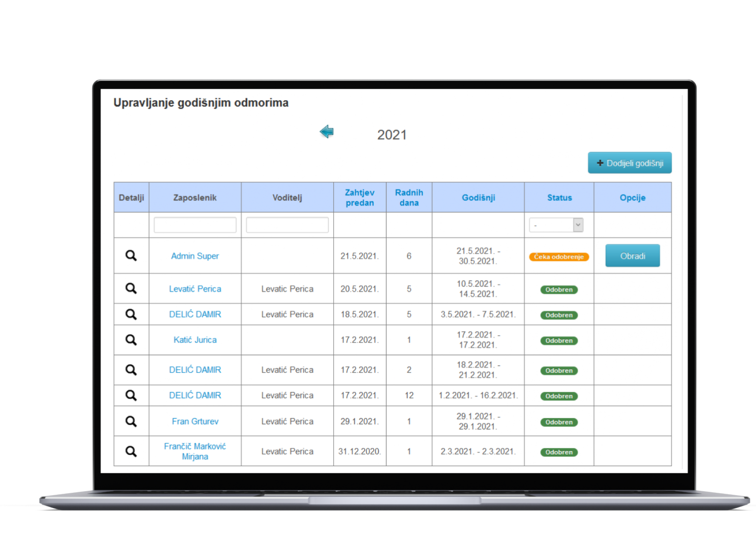The image size is (756, 539).
Task: Open the Admin Super employee link
Action: coord(195,256)
